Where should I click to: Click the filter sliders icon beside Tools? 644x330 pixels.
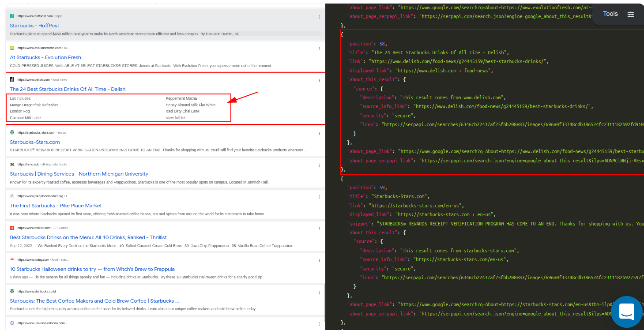tap(631, 14)
